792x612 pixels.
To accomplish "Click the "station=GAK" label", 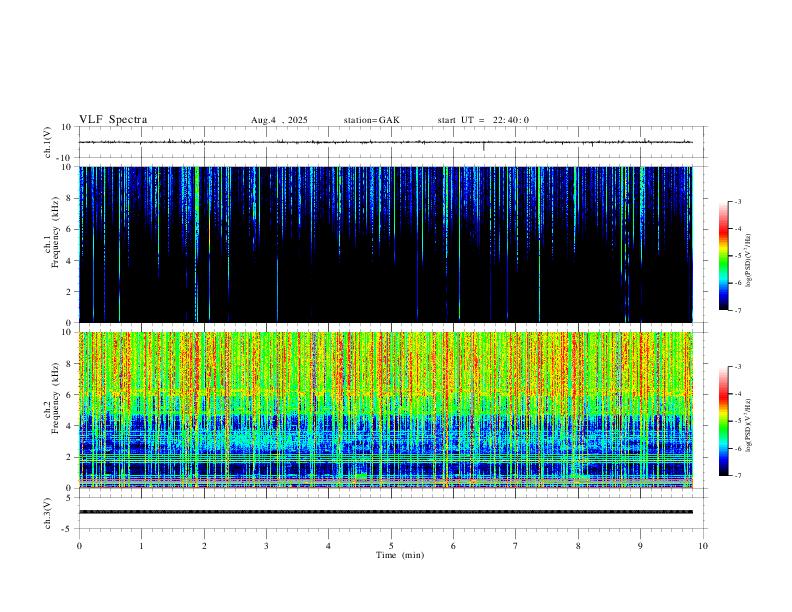I will point(371,120).
